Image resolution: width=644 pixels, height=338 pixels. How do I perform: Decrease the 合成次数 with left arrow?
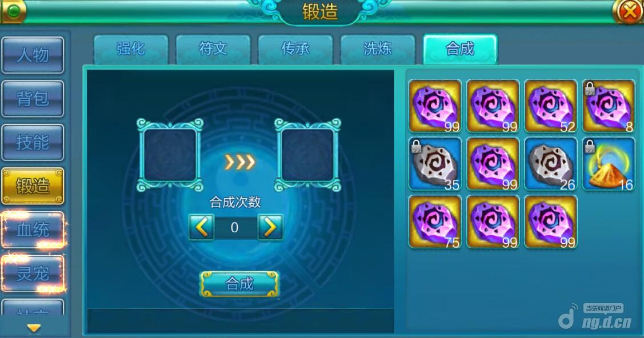pyautogui.click(x=201, y=227)
